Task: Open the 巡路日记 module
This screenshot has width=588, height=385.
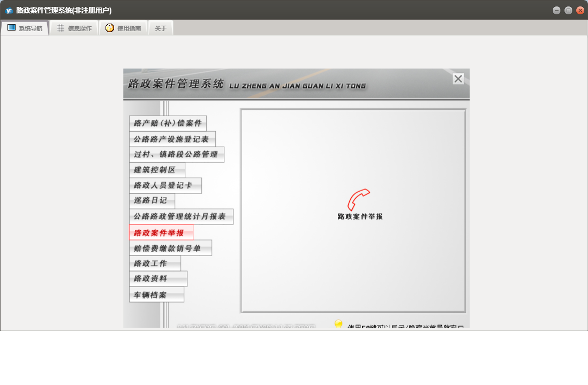Action: click(152, 201)
